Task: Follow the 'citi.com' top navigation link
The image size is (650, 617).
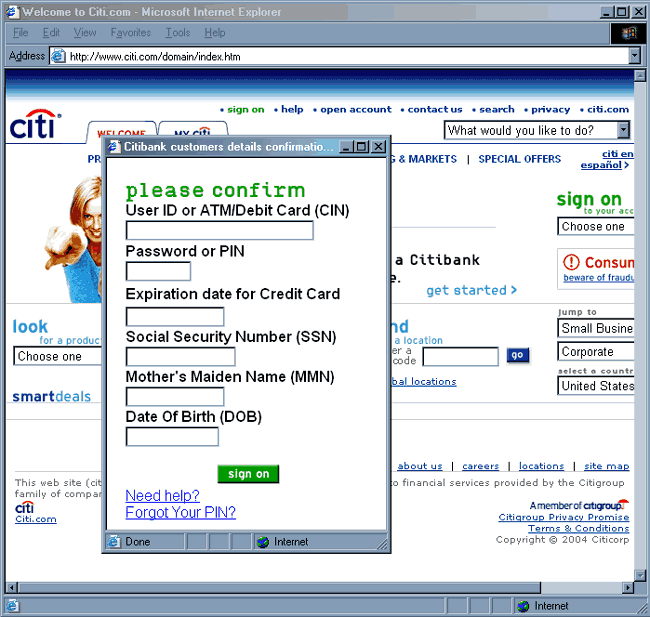Action: (608, 109)
